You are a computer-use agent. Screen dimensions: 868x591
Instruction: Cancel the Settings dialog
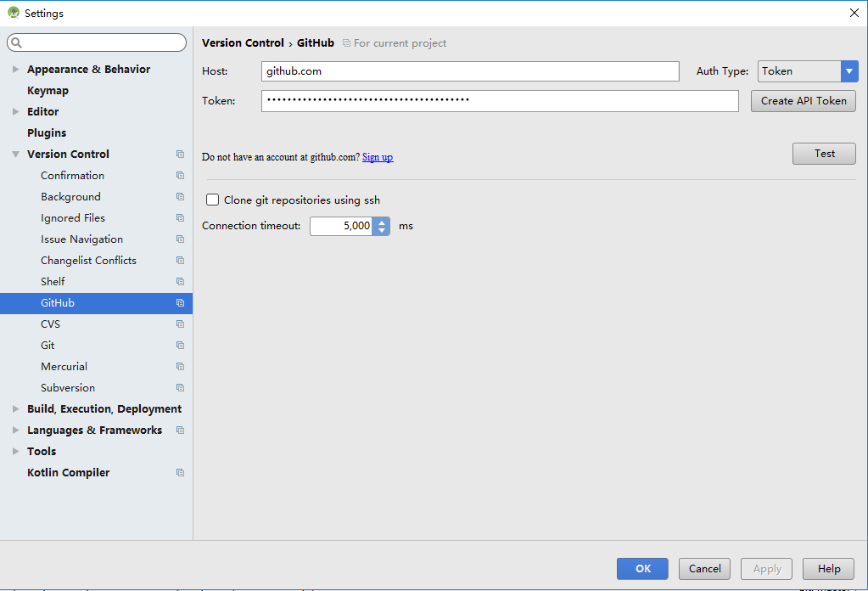(x=705, y=569)
